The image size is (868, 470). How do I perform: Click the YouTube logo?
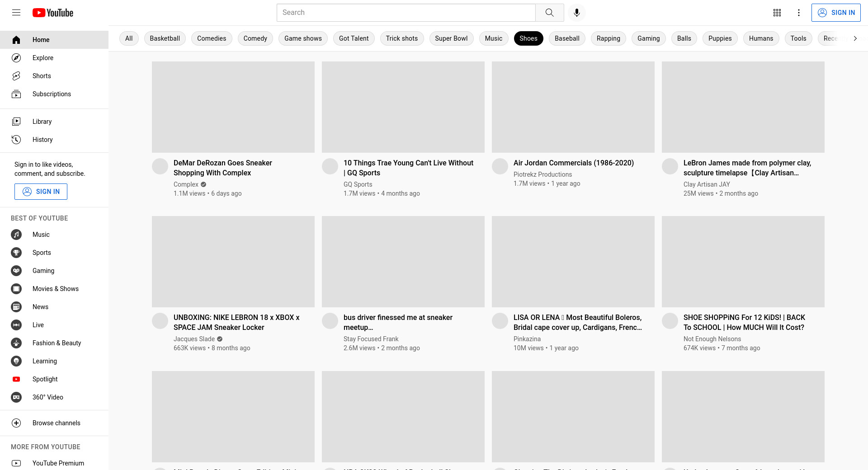53,13
